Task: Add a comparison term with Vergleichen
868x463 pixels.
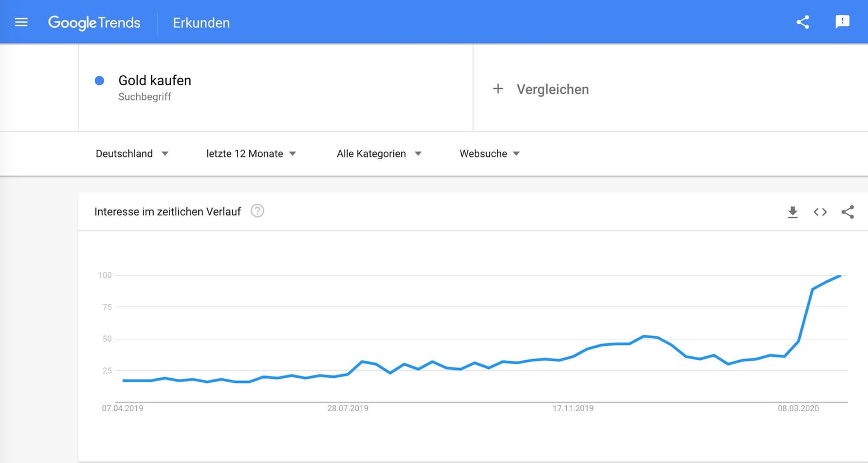Action: (x=552, y=89)
